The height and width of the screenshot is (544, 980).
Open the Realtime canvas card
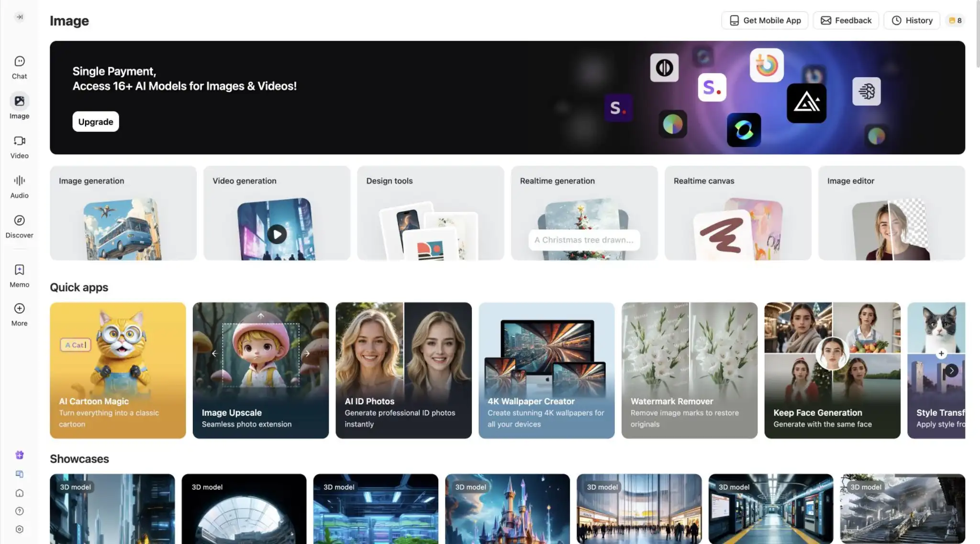point(738,213)
